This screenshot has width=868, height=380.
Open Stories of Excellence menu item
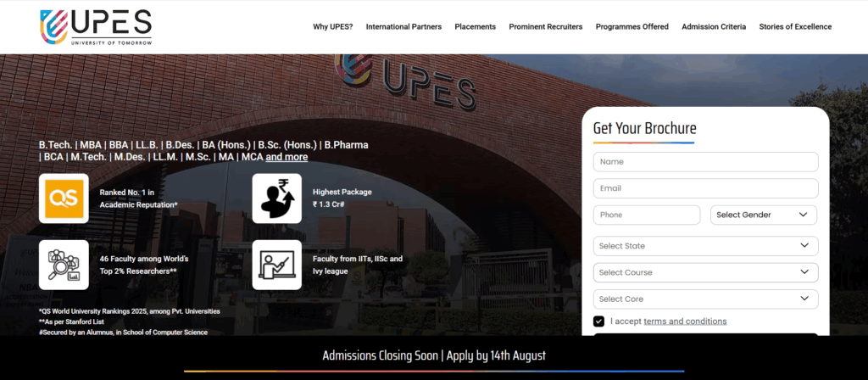[x=795, y=27]
